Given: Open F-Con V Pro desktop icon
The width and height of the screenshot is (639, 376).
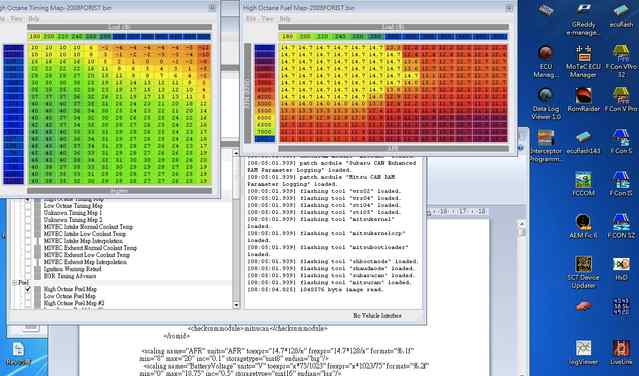Looking at the screenshot, I should click(621, 100).
